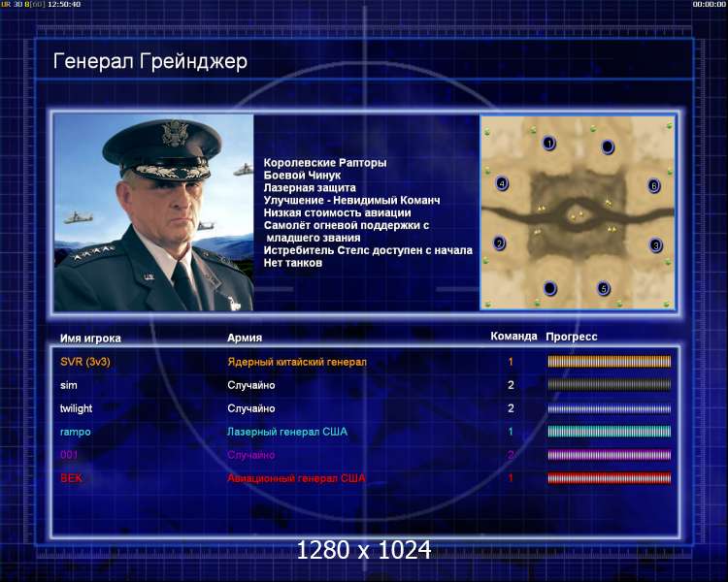Screen dimensions: 728x582
Task: Select player name sim
Action: coord(69,385)
